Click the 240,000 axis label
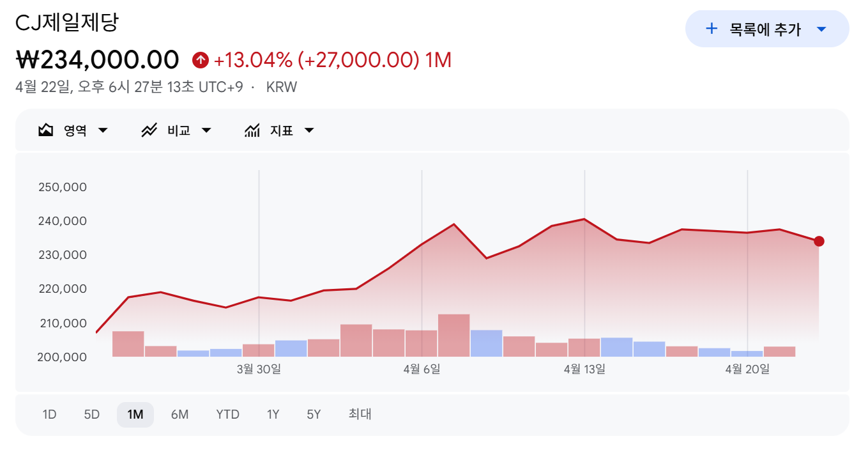Image resolution: width=868 pixels, height=450 pixels. [x=63, y=221]
